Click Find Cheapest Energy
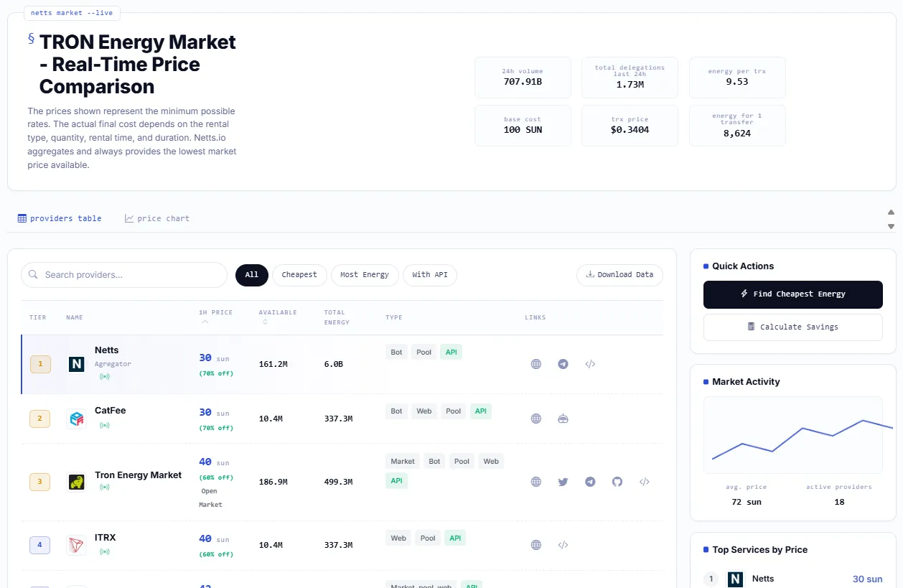The image size is (903, 588). click(793, 294)
